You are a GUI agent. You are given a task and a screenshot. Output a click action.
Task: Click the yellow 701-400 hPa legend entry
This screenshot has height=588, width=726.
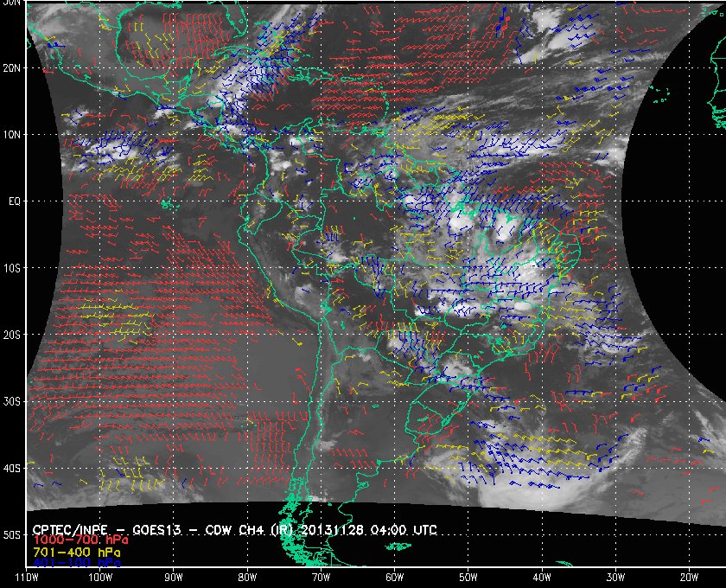[77, 553]
